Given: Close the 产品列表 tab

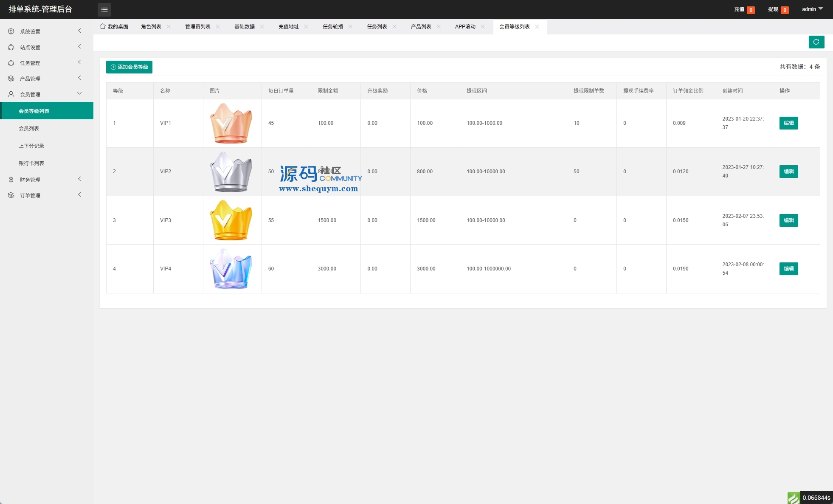Looking at the screenshot, I should 439,26.
